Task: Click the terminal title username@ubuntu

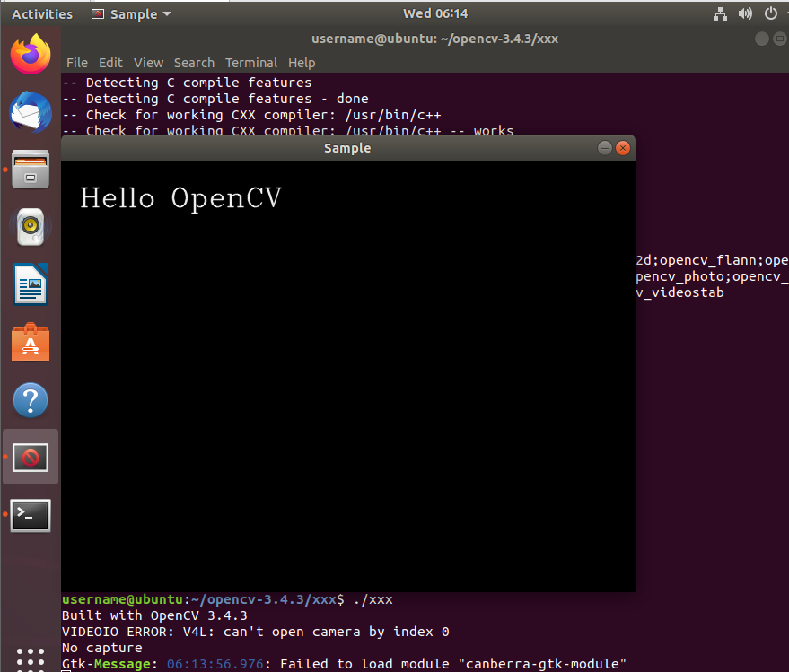Action: pyautogui.click(x=434, y=39)
